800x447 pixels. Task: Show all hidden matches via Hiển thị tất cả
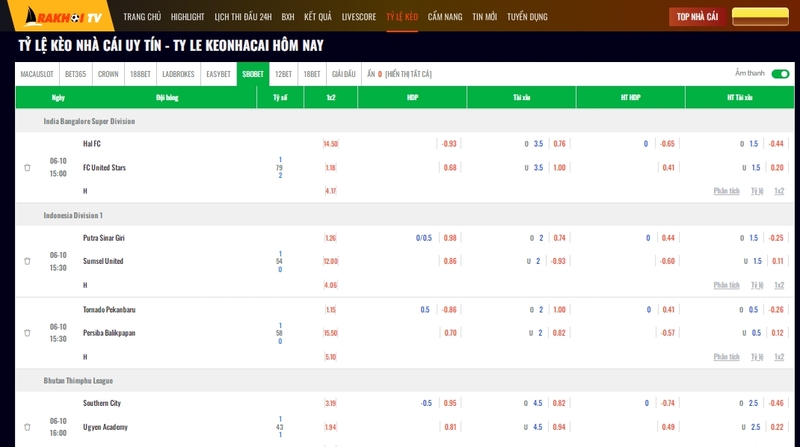tap(409, 74)
